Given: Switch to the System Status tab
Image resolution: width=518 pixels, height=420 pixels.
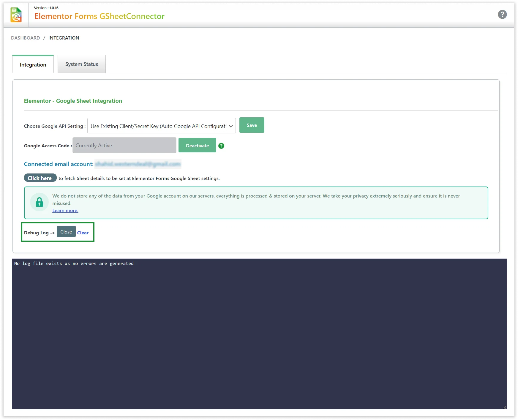Looking at the screenshot, I should coord(81,64).
